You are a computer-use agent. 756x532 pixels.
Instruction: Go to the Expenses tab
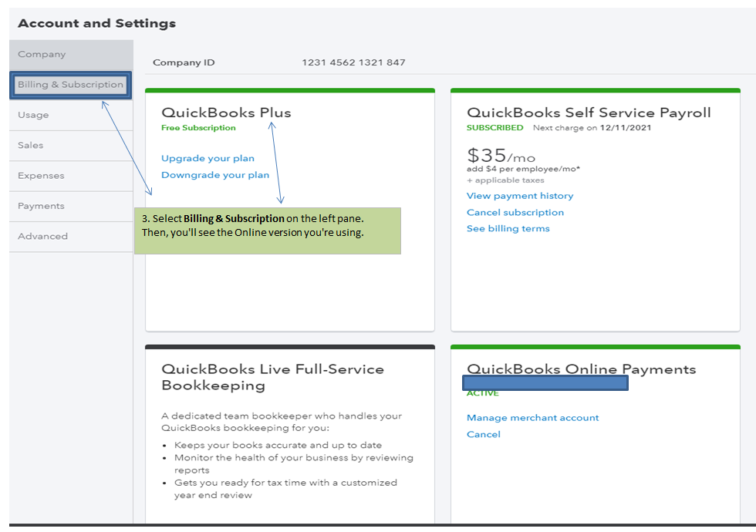pos(42,176)
